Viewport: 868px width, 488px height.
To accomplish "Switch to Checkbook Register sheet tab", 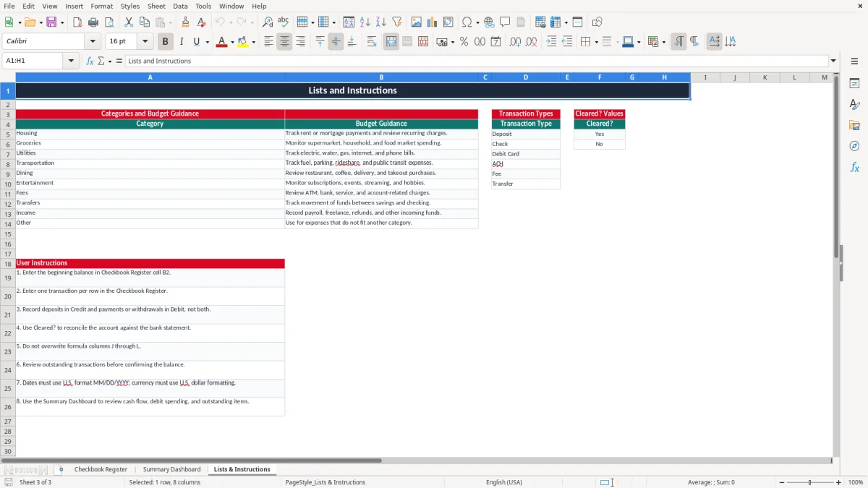I will (101, 469).
